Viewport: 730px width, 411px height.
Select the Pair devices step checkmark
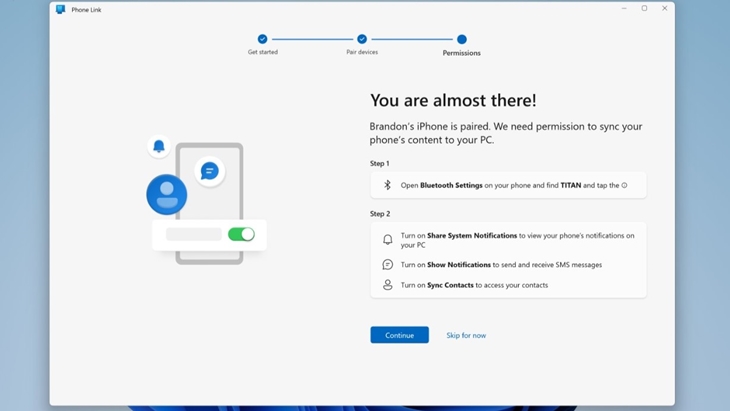pos(362,39)
